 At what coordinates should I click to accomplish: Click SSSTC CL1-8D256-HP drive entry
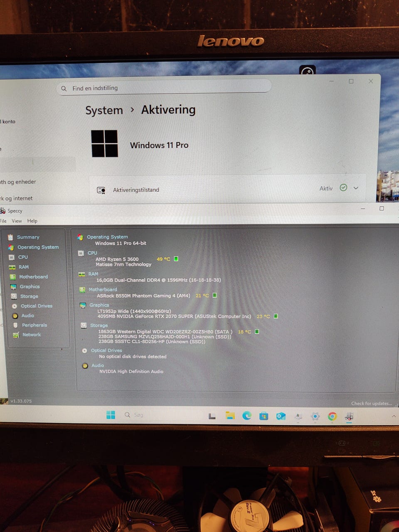pos(152,342)
